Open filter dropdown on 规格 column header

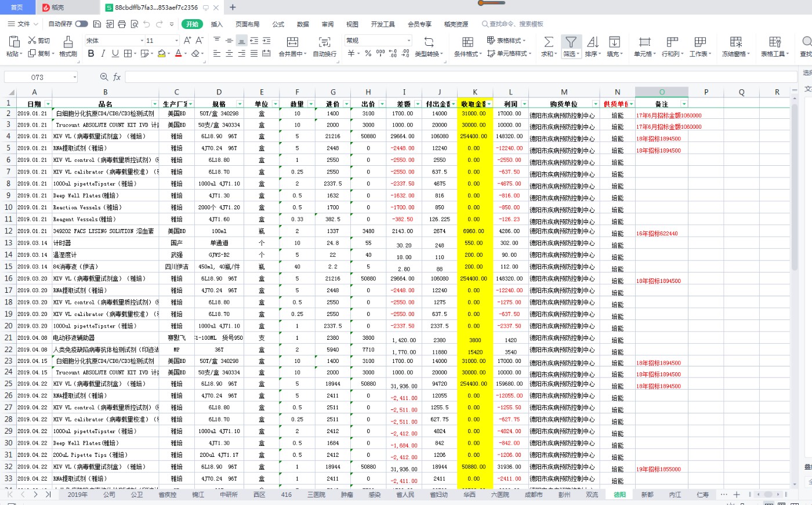[240, 104]
